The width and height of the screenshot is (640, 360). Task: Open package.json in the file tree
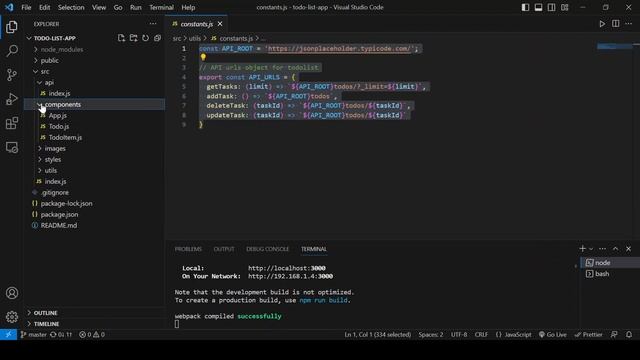click(x=94, y=214)
